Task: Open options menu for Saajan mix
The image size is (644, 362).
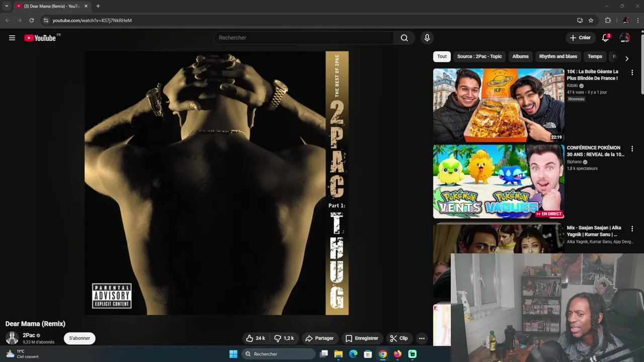Action: click(632, 229)
